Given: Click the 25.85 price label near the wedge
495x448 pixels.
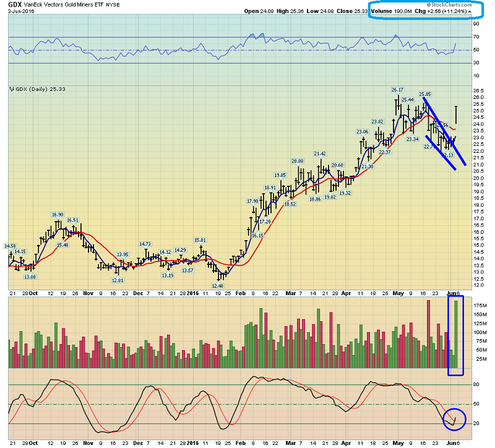Looking at the screenshot, I should coord(425,93).
